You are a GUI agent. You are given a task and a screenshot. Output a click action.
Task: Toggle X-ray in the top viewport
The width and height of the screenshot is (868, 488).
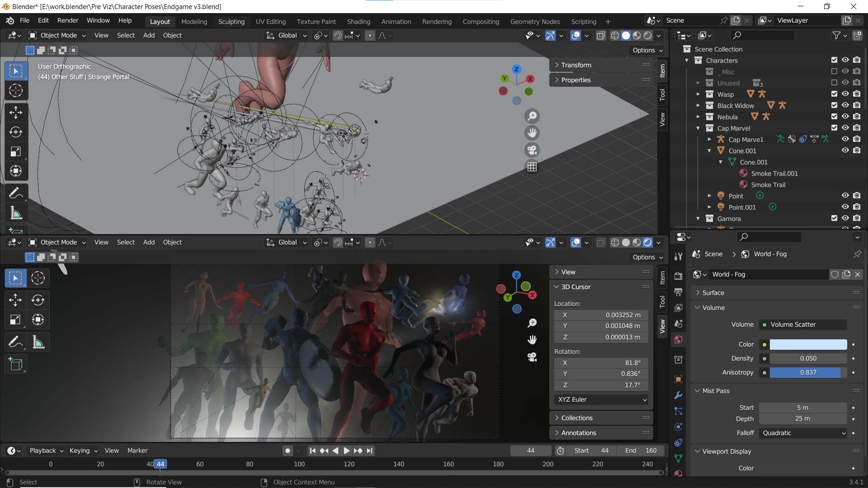601,35
